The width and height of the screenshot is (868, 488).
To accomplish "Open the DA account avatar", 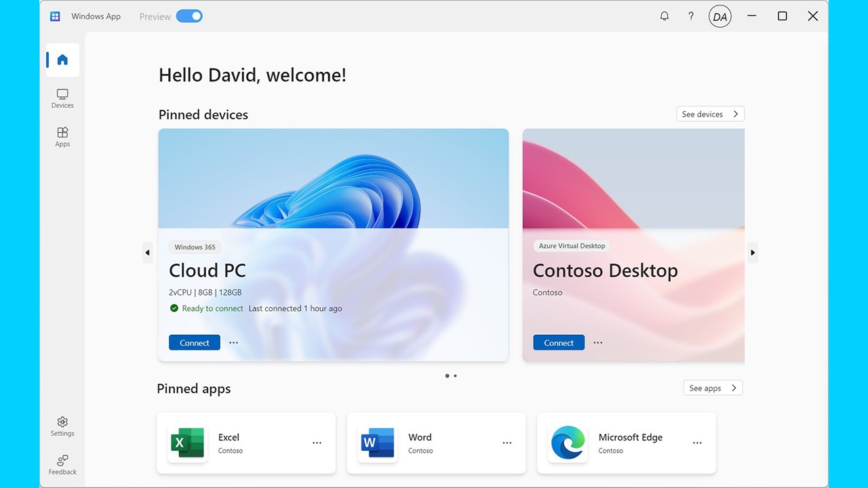I will click(x=719, y=16).
